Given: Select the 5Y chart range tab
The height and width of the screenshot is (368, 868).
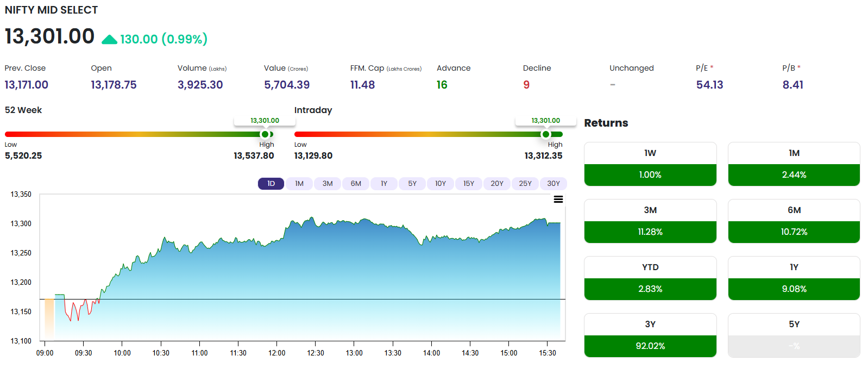Looking at the screenshot, I should [x=412, y=184].
